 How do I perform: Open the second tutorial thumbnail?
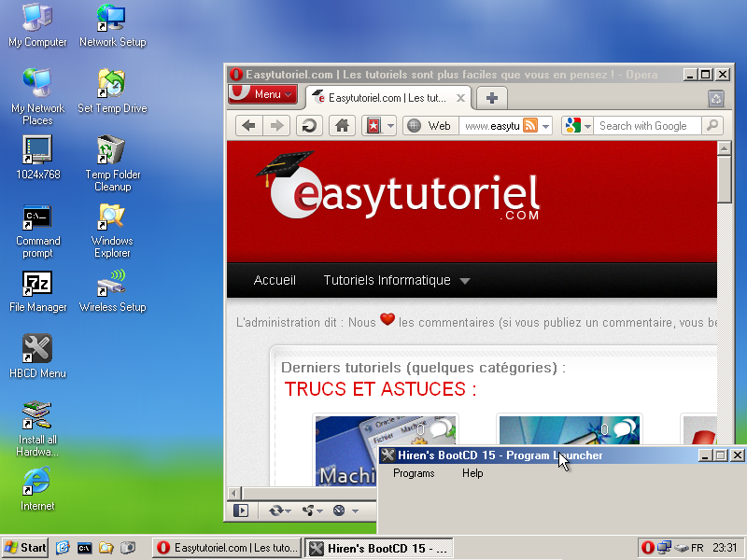tap(569, 431)
